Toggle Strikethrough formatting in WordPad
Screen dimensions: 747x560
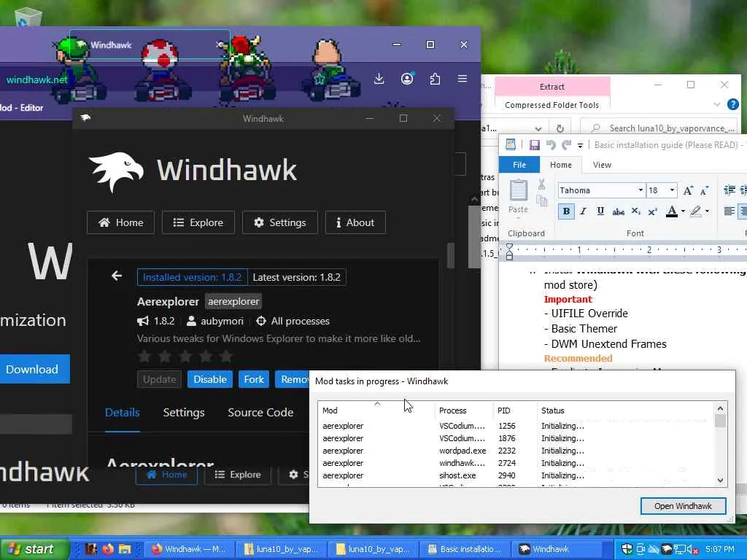click(x=618, y=211)
